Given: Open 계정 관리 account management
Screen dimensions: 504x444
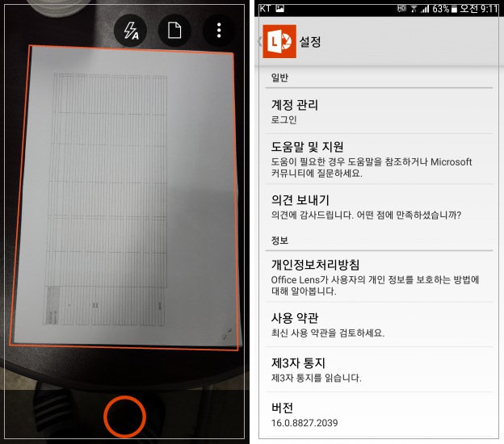Looking at the screenshot, I should [x=379, y=111].
